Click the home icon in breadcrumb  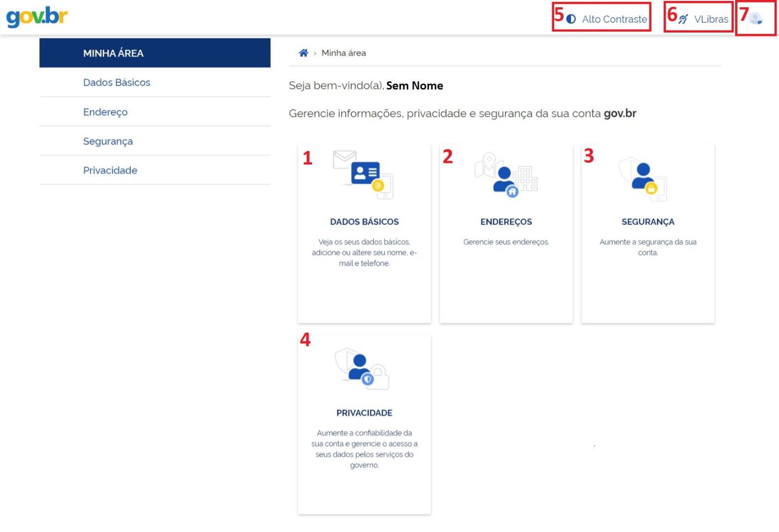[303, 53]
